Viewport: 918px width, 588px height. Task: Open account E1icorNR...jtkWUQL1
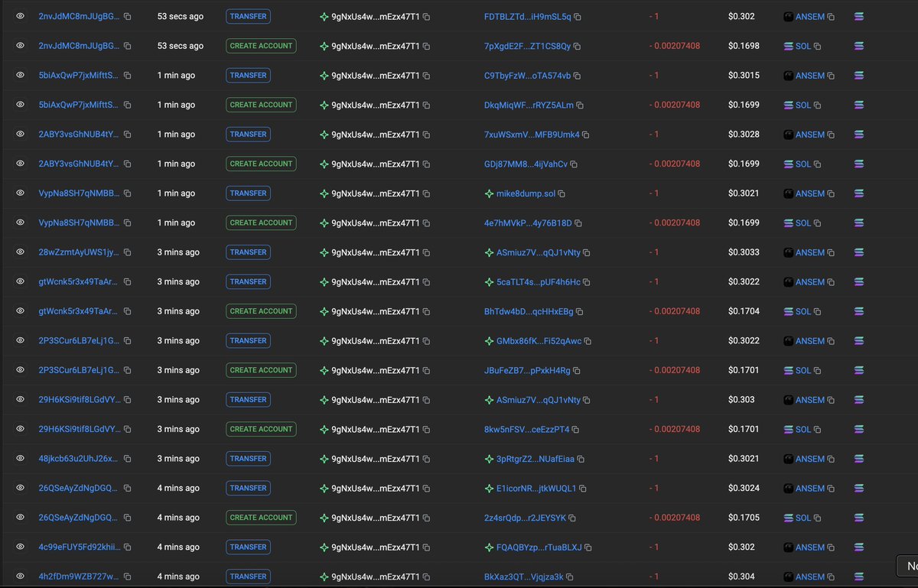pos(536,488)
